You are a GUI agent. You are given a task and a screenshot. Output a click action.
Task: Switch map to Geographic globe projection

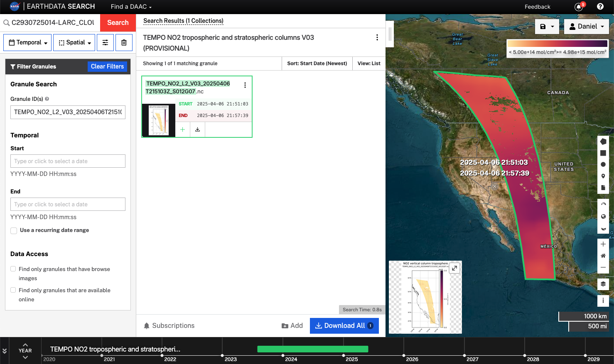(x=603, y=216)
